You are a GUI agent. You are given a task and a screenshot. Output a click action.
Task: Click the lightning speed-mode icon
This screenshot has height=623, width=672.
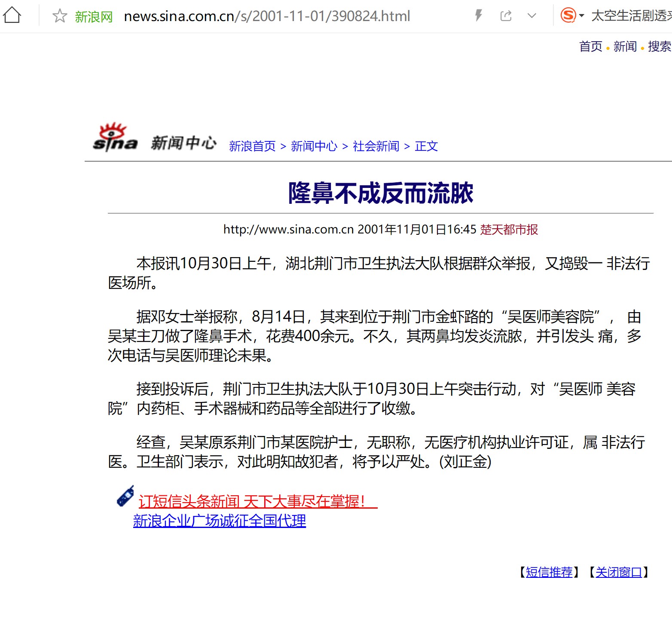pyautogui.click(x=478, y=16)
